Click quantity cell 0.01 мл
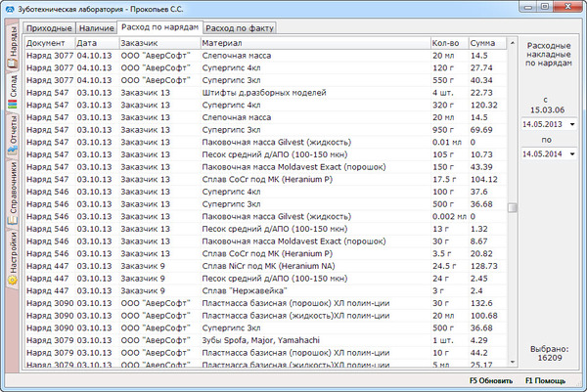 tap(447, 142)
